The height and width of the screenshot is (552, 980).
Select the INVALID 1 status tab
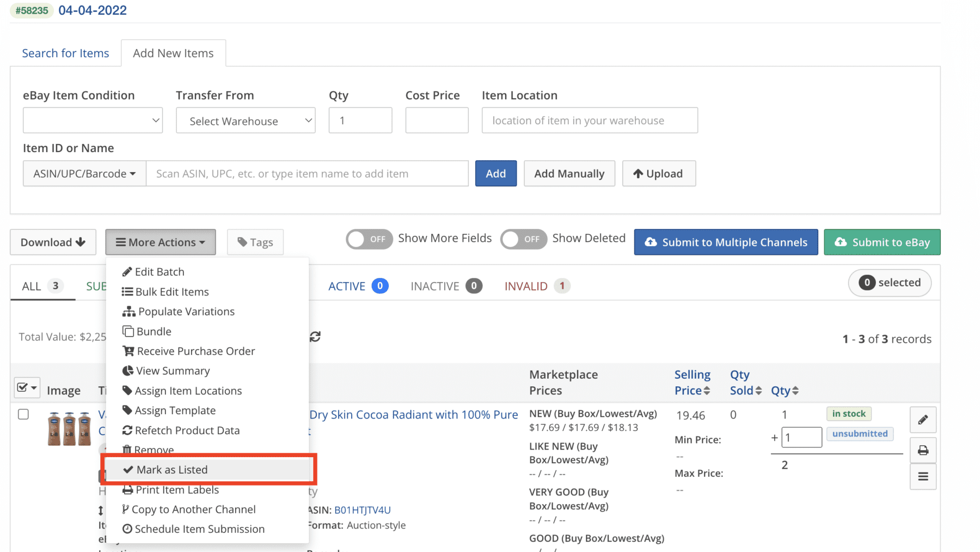coord(537,286)
